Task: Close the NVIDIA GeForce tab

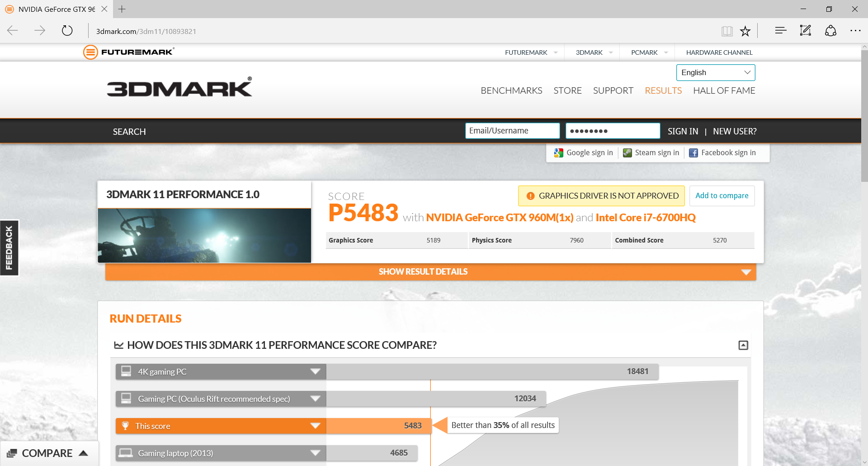Action: pos(104,9)
